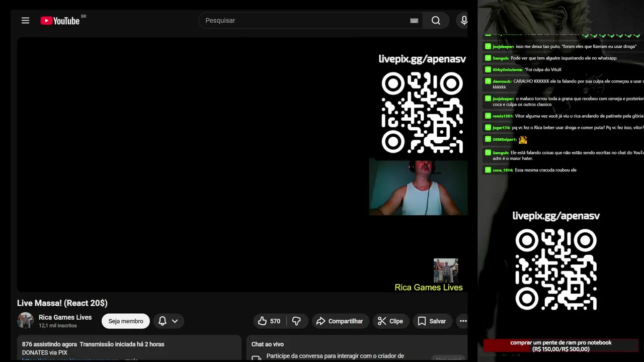This screenshot has height=362, width=644.
Task: Click the Seja membro button
Action: 126,321
